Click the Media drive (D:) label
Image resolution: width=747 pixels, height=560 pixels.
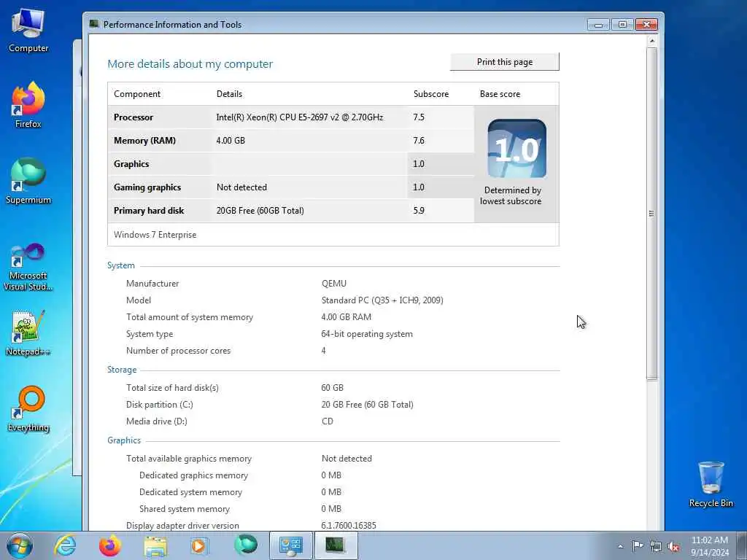pyautogui.click(x=157, y=421)
